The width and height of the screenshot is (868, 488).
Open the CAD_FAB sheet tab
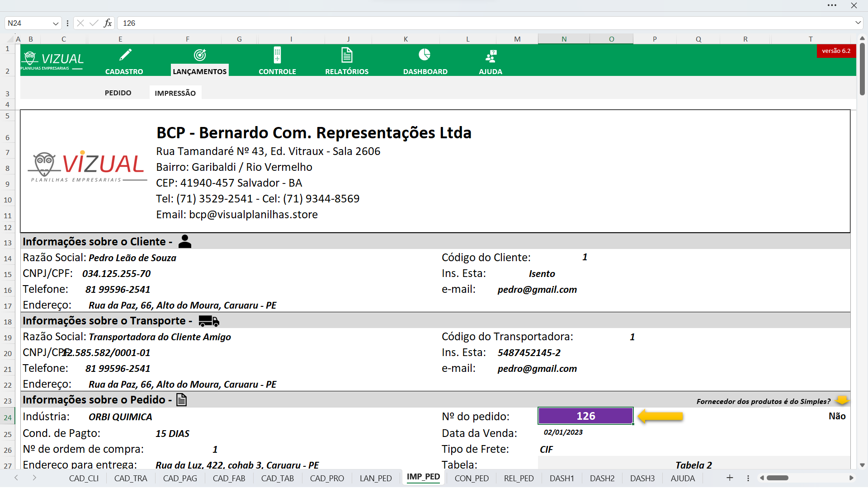click(229, 478)
